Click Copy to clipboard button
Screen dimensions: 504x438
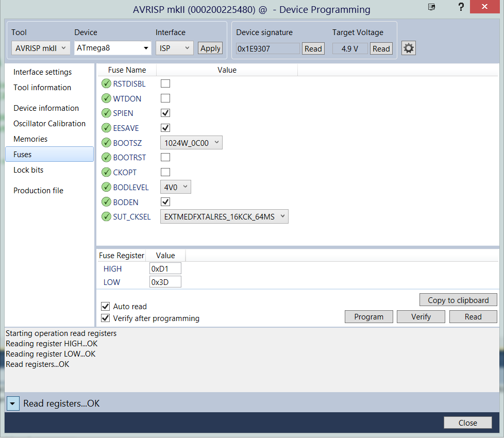[458, 300]
